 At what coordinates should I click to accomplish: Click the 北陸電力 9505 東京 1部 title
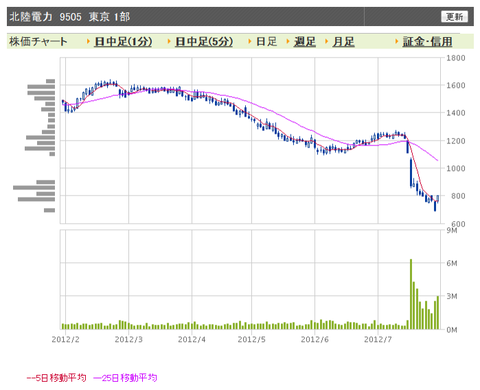point(70,16)
